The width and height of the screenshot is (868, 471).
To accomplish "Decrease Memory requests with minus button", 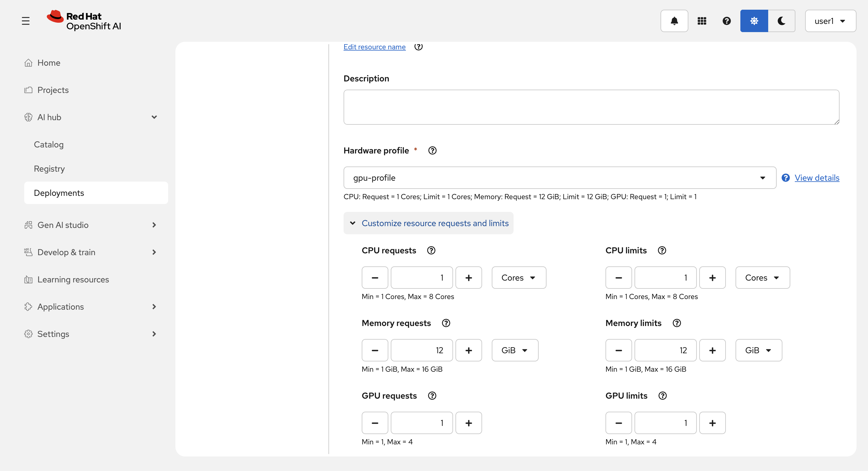I will pyautogui.click(x=375, y=350).
